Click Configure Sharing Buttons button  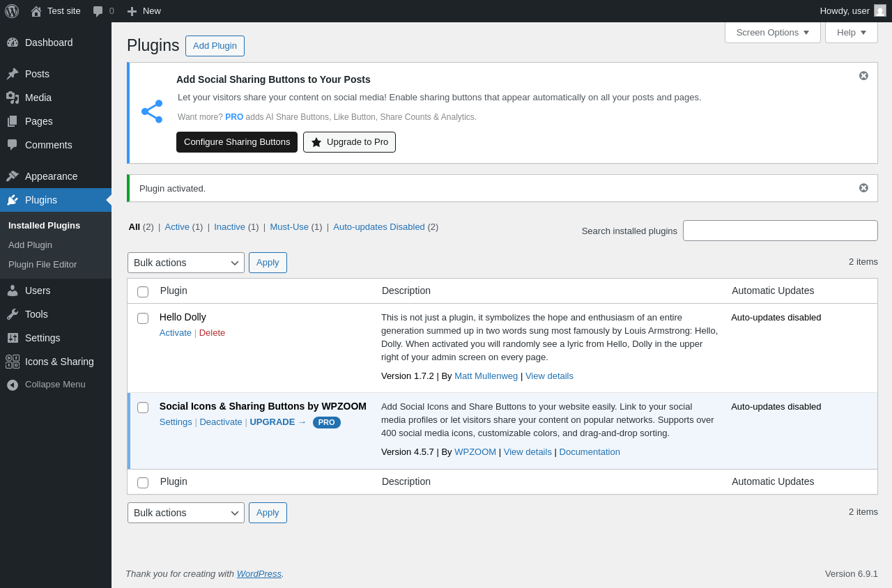(x=237, y=142)
